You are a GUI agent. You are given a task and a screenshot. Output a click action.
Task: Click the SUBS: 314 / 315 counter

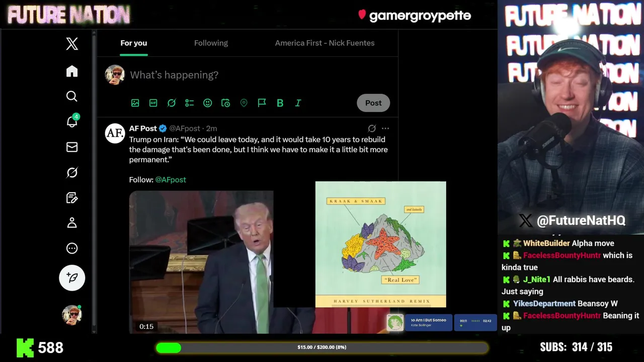click(576, 347)
